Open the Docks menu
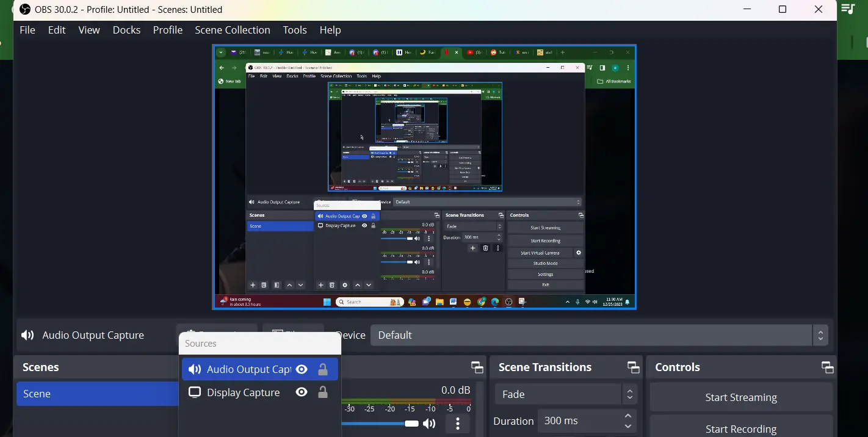Image resolution: width=868 pixels, height=437 pixels. [126, 30]
